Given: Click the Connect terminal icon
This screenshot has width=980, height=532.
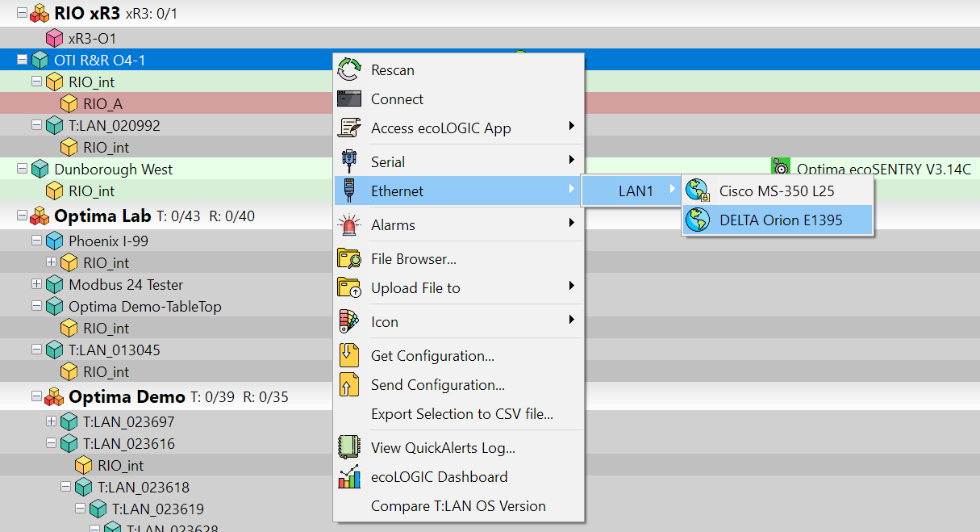Looking at the screenshot, I should 348,99.
